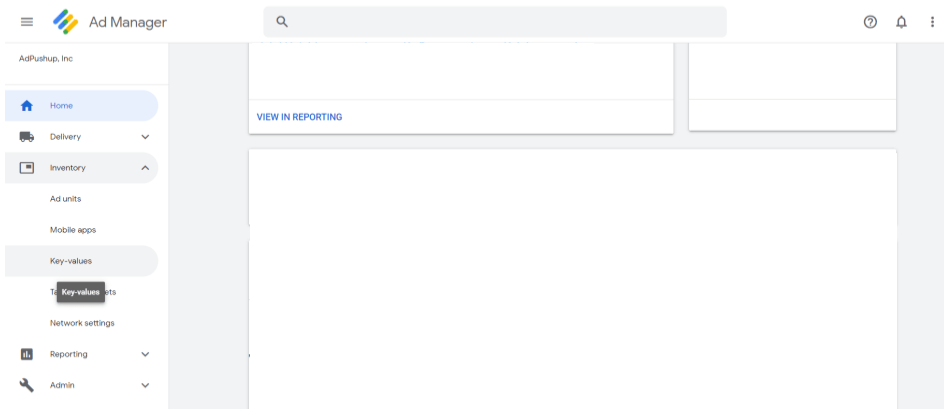Click the Admin wrench icon

click(27, 385)
